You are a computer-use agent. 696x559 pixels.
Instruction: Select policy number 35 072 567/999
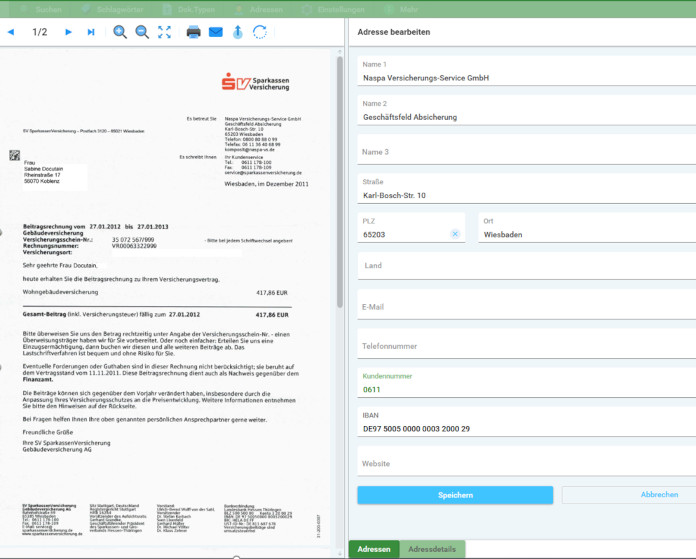(133, 240)
